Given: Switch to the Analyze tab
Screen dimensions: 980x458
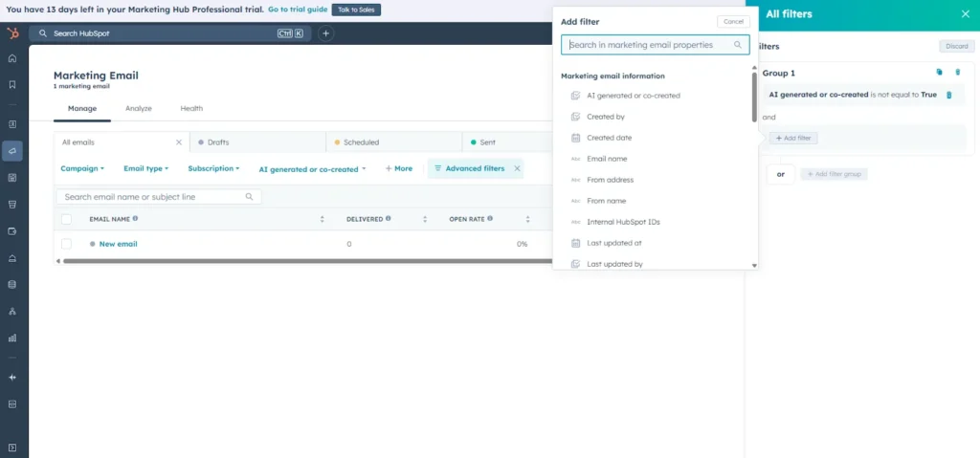Looking at the screenshot, I should pyautogui.click(x=139, y=109).
